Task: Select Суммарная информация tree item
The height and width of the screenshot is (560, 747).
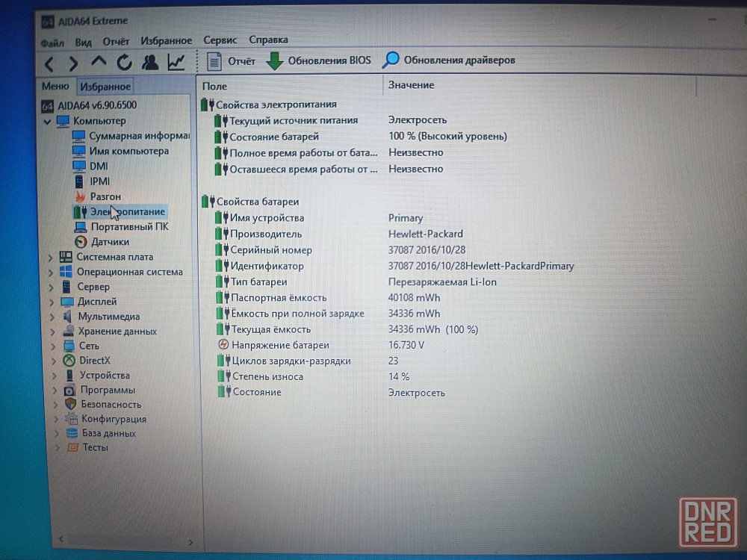Action: [137, 136]
